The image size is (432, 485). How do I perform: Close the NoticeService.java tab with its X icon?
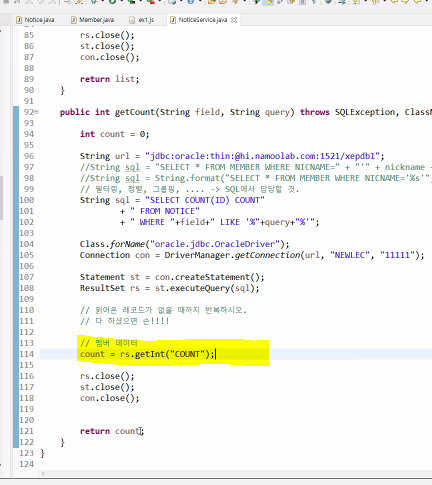point(234,20)
